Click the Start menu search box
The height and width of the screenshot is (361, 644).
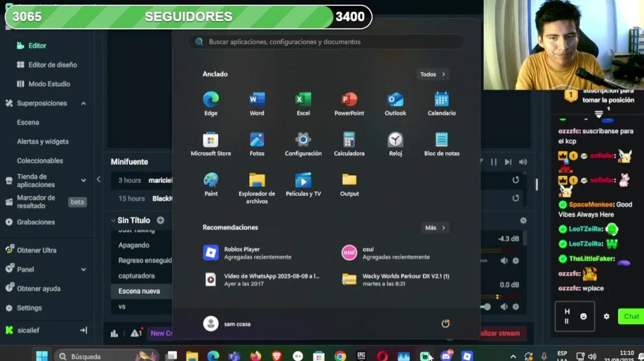[326, 42]
